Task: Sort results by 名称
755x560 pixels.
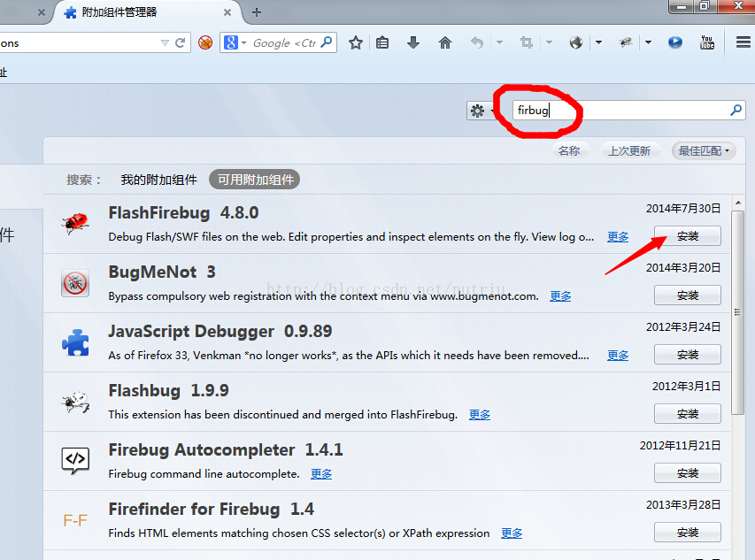Action: coord(568,151)
